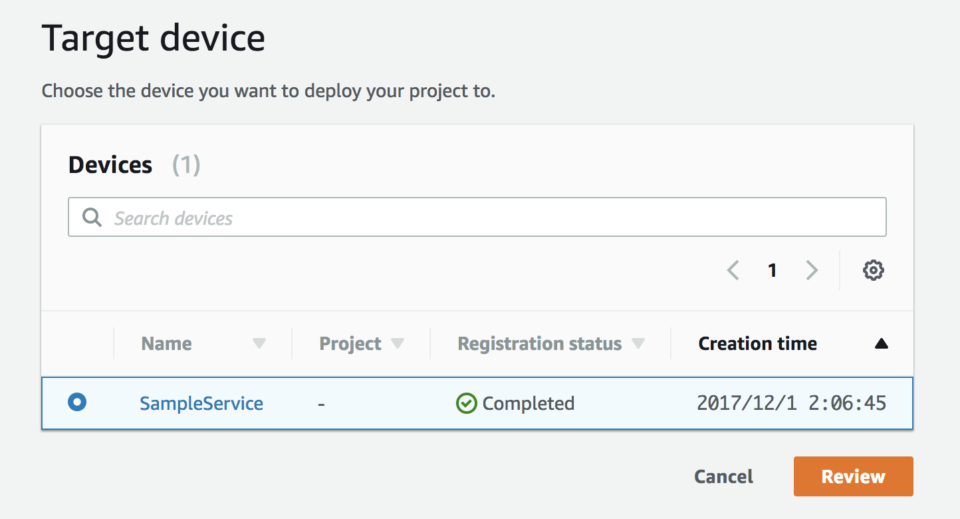Click the green Completed checkmark icon
The width and height of the screenshot is (960, 519).
467,403
